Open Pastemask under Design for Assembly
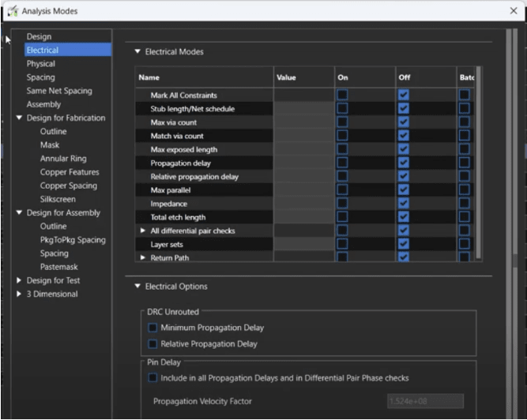Image resolution: width=527 pixels, height=420 pixels. point(58,267)
